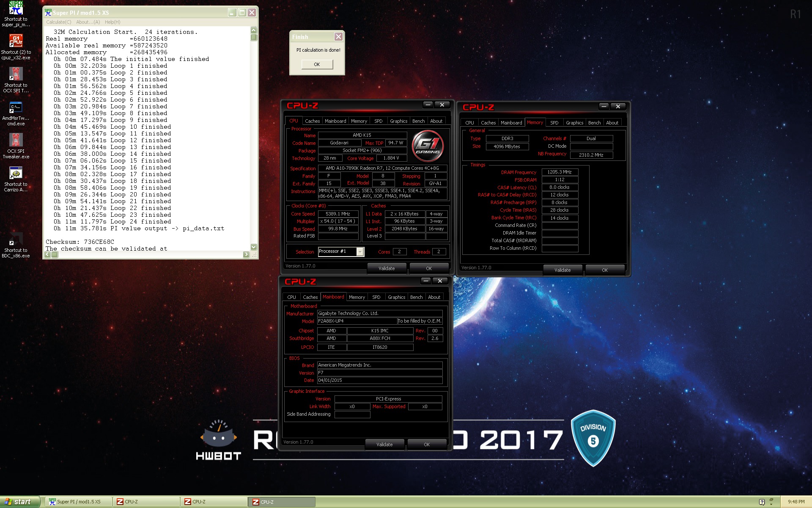Switch to SPD tab in CPU window
Viewport: 812px width, 508px height.
coord(378,121)
